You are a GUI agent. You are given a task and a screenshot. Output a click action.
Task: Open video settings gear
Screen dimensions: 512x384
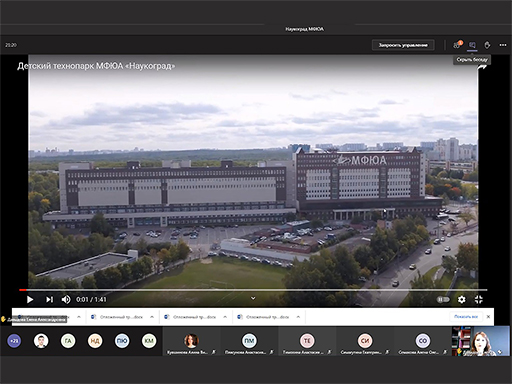[x=461, y=299]
